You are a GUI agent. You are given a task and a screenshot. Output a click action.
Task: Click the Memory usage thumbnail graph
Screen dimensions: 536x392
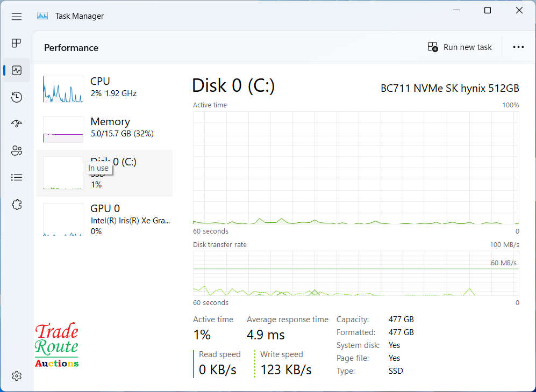coord(63,129)
